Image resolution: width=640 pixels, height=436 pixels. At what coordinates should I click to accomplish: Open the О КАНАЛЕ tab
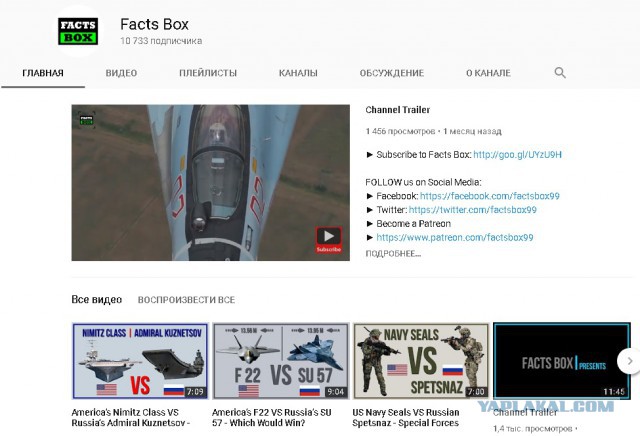(x=488, y=73)
